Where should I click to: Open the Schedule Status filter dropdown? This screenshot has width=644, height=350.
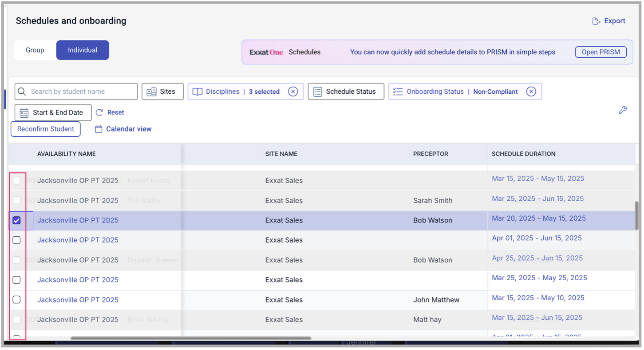tap(346, 91)
